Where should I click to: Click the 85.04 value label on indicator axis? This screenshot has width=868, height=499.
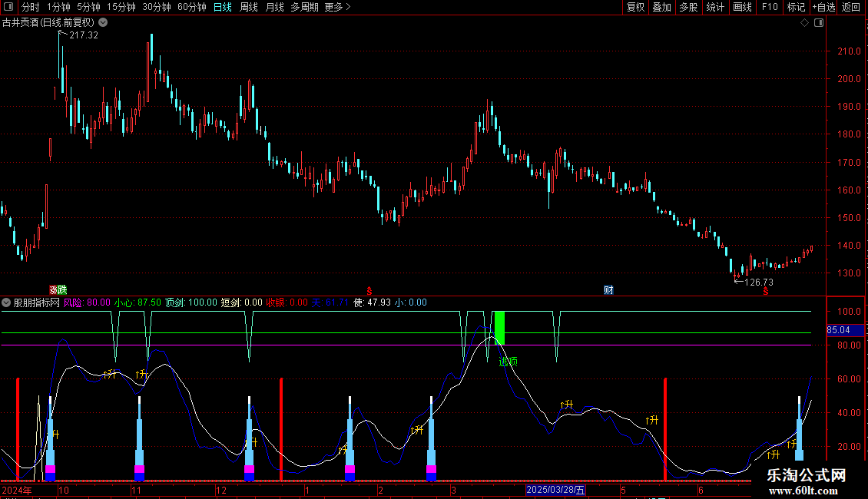[839, 330]
